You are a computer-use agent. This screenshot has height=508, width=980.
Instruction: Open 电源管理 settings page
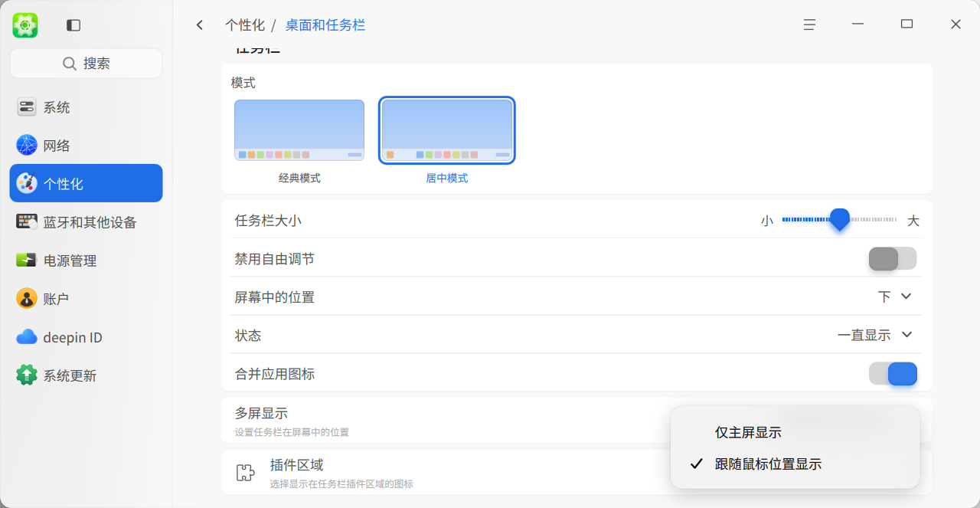86,261
